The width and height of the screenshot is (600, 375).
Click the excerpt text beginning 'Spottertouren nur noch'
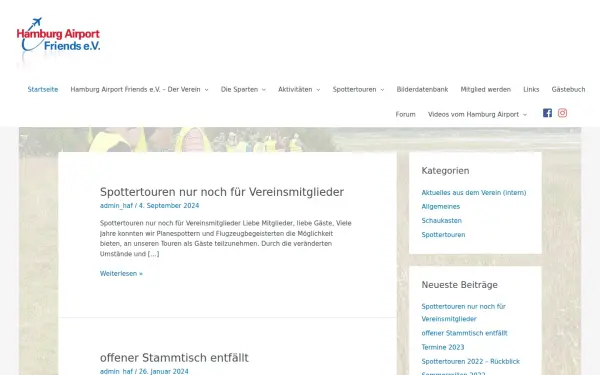click(226, 238)
